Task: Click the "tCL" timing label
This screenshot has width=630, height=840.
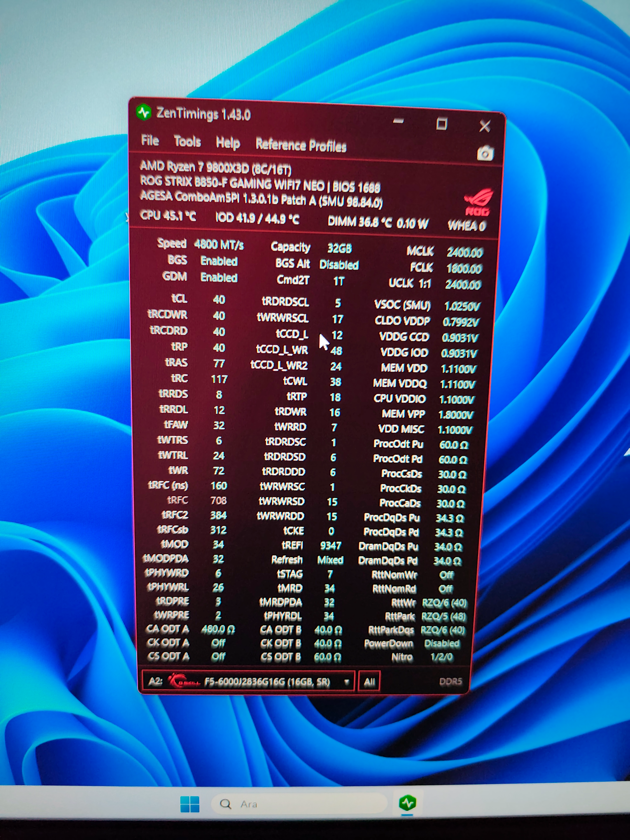Action: click(179, 298)
